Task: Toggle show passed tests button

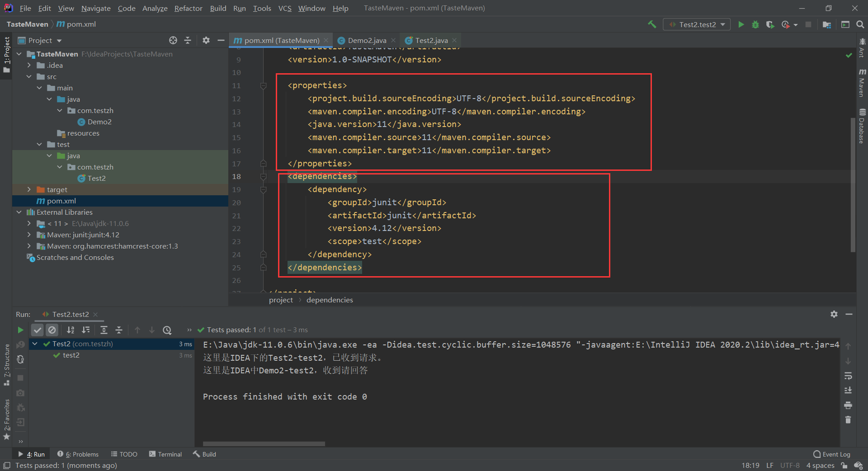Action: 38,330
